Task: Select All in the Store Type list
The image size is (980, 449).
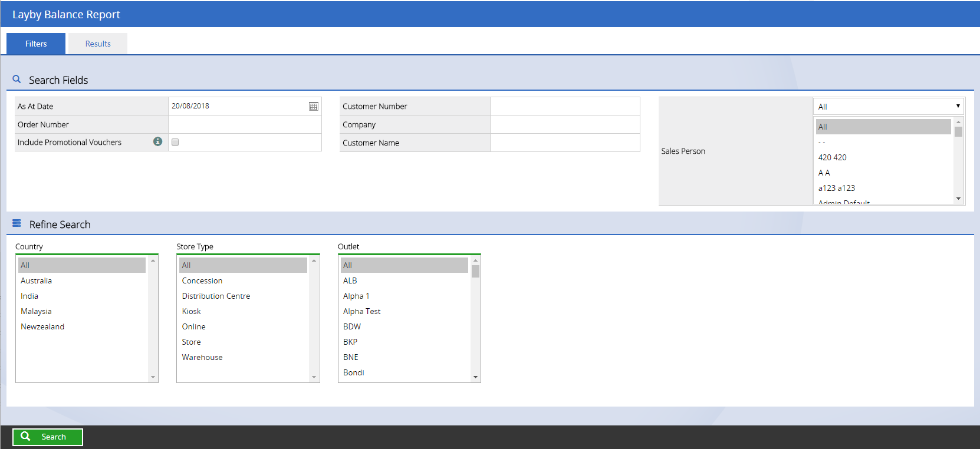Action: tap(243, 265)
